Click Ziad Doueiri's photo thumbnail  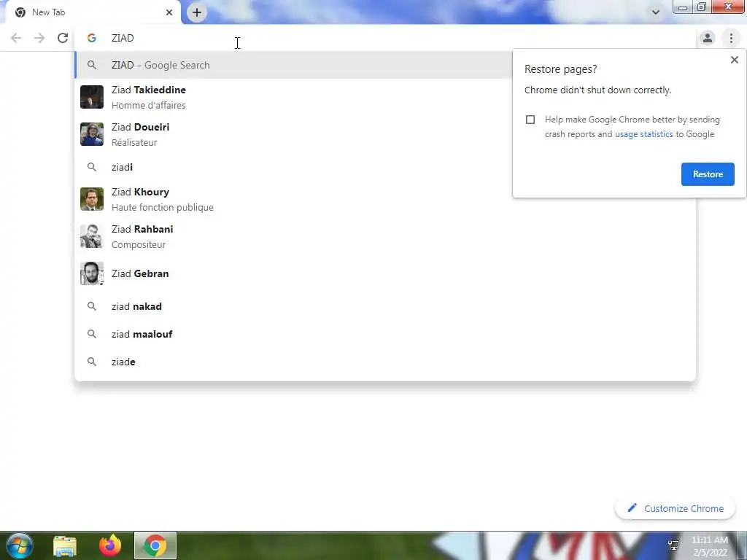[91, 134]
